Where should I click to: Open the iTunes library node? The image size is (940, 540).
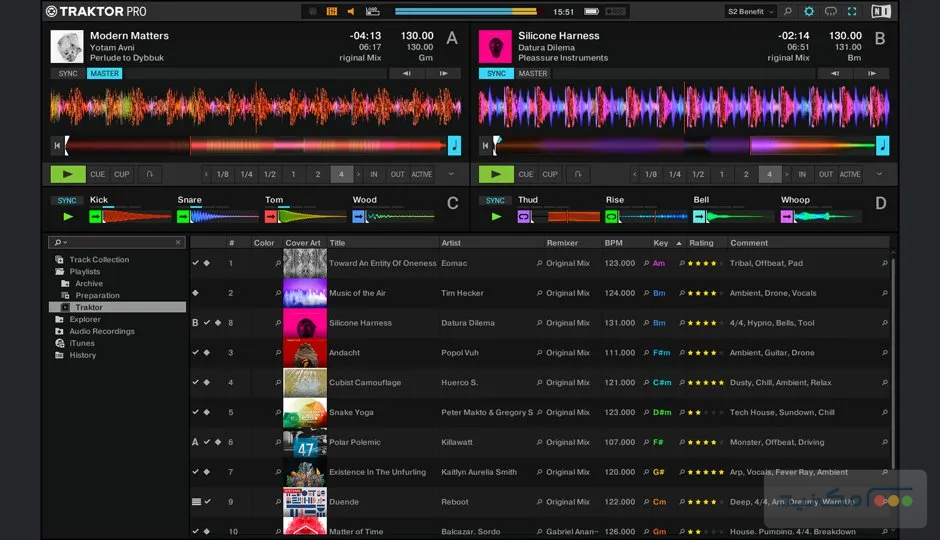click(x=82, y=343)
